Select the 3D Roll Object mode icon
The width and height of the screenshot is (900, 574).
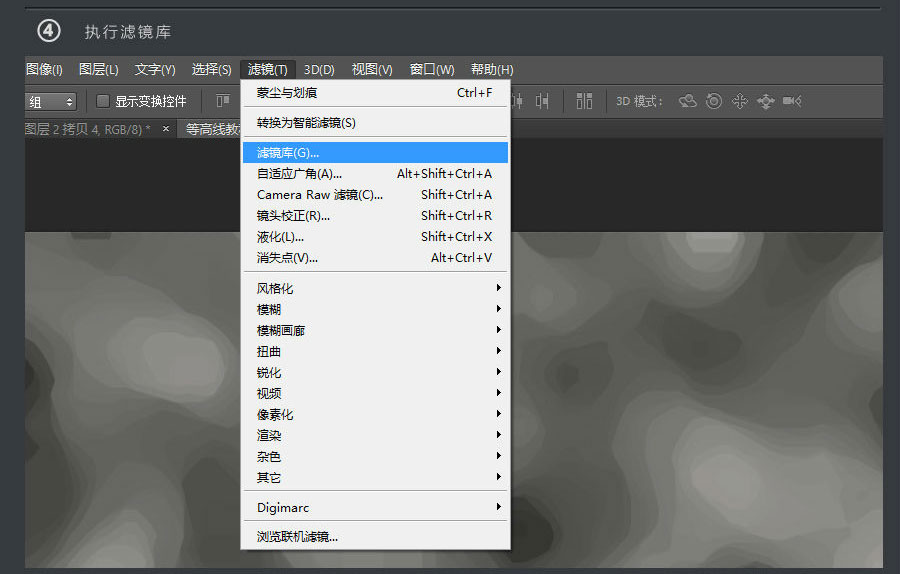pyautogui.click(x=714, y=102)
